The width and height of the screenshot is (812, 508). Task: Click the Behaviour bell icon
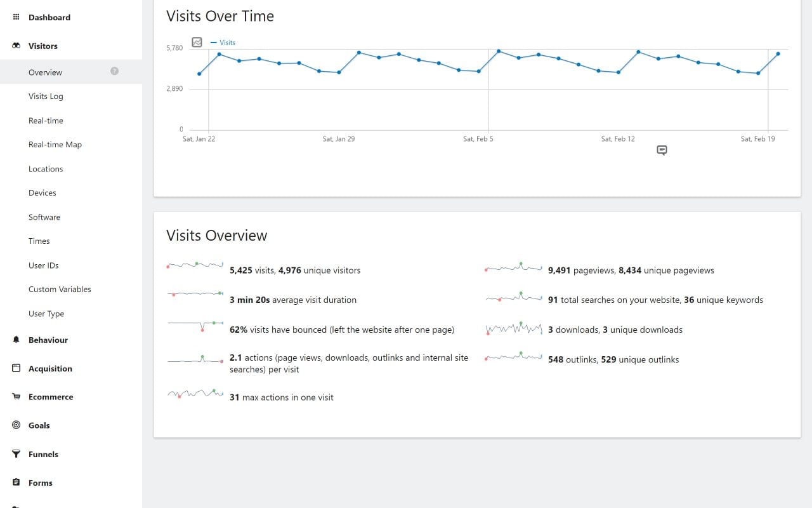click(x=16, y=340)
